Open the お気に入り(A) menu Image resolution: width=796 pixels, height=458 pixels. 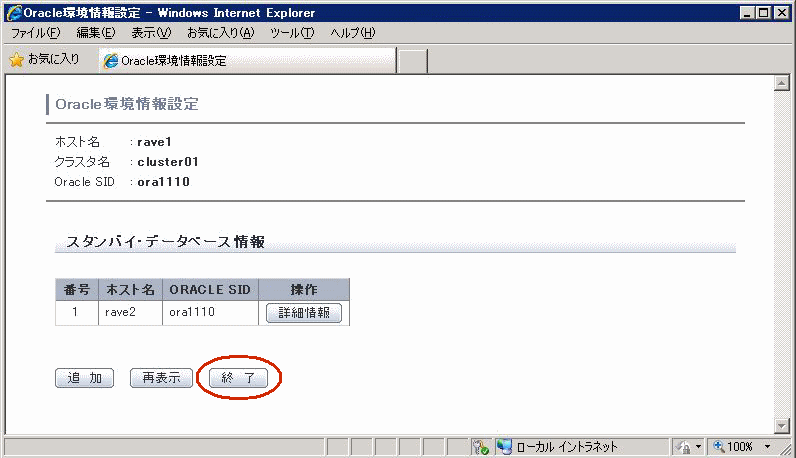click(x=220, y=33)
